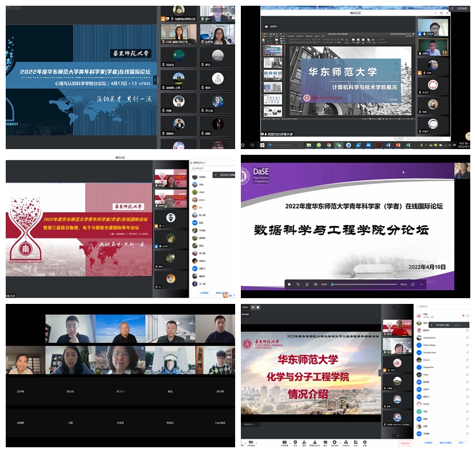Viewport: 476px width, 453px height.
Task: Click the side arrow beside the psychology forum slide
Action: coord(155,80)
